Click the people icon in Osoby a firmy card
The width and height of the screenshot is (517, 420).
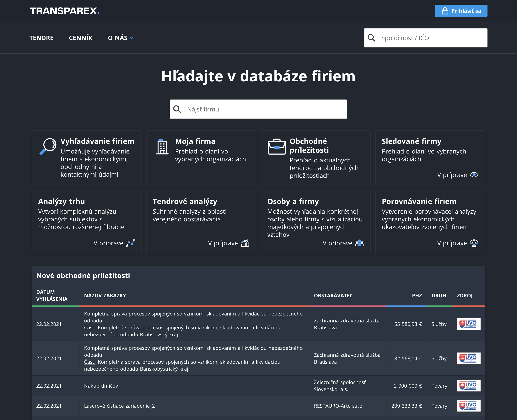(x=359, y=243)
